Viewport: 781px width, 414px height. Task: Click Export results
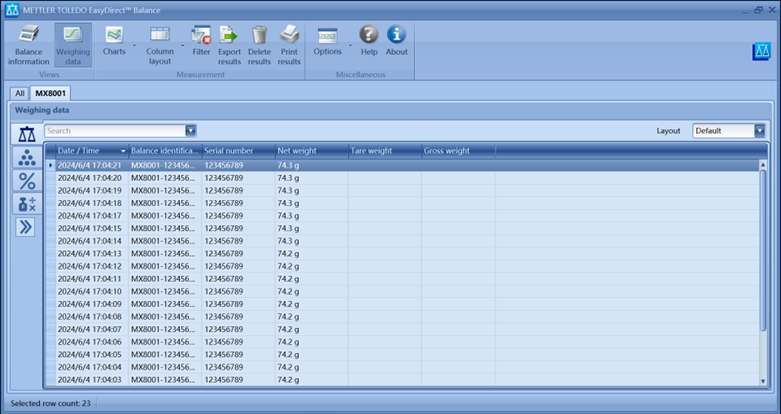click(x=229, y=45)
